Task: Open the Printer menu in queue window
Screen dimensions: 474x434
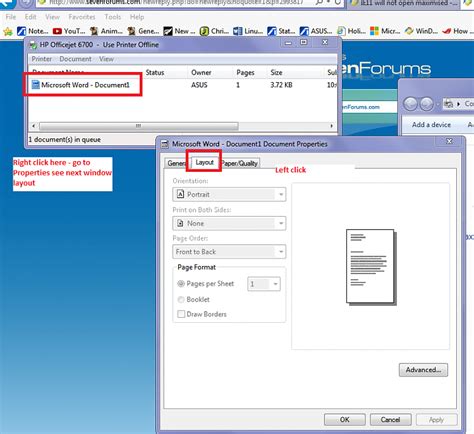Action: pos(42,59)
